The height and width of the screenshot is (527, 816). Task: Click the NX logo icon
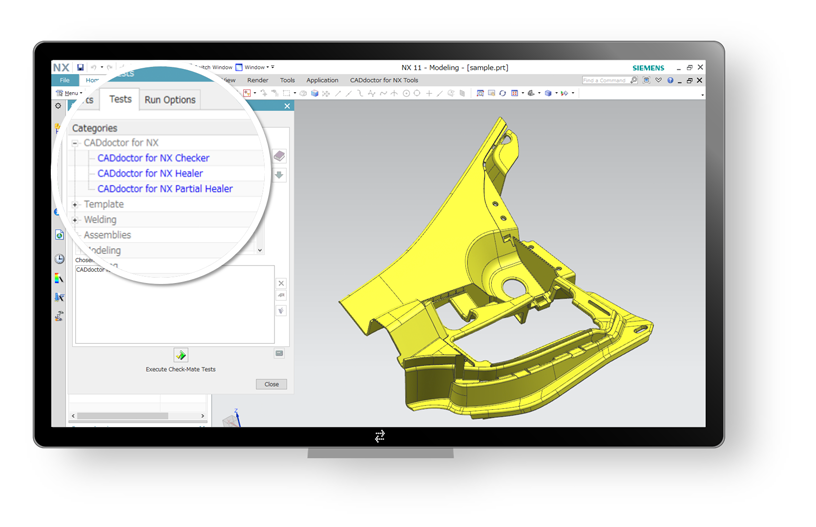click(x=61, y=68)
